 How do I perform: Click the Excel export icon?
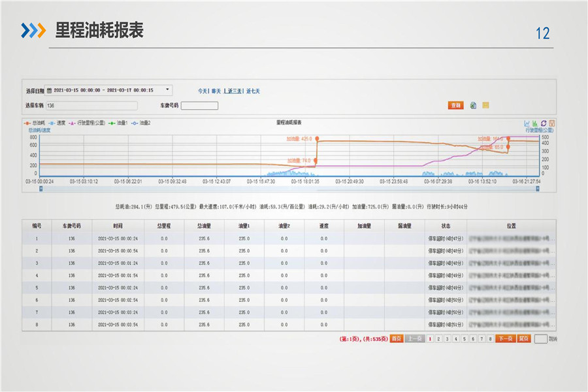click(x=473, y=105)
